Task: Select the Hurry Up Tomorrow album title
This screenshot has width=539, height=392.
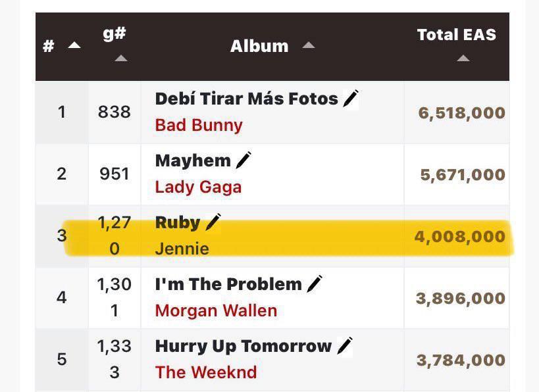Action: 244,346
